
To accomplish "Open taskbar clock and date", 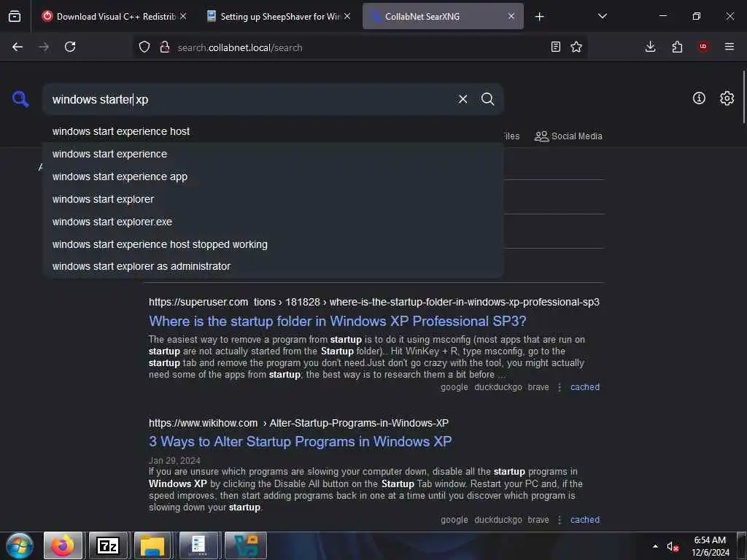I will tap(710, 546).
